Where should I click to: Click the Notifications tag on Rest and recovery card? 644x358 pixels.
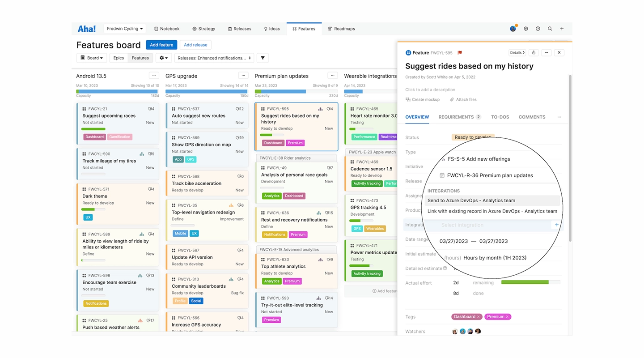coord(275,234)
